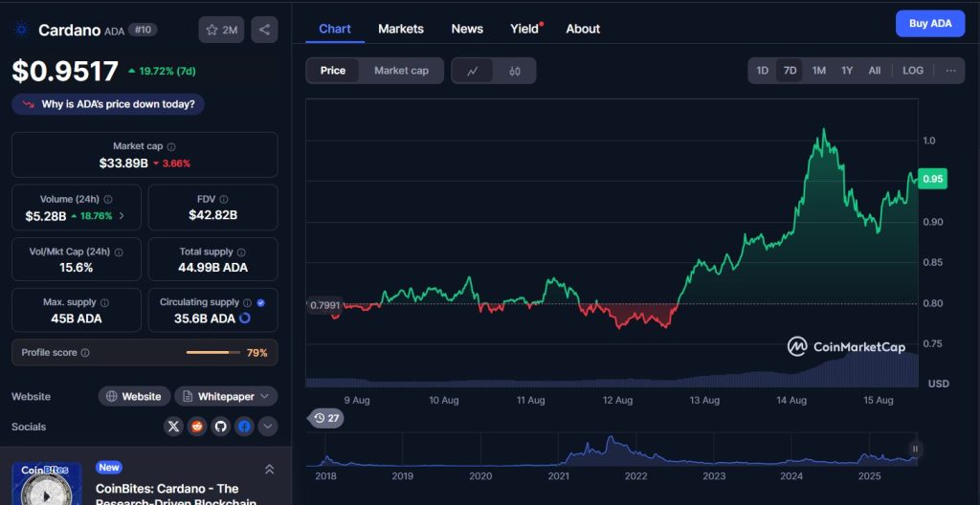Open Cardano's Facebook social link
Screen dimensions: 980x505
pos(245,427)
